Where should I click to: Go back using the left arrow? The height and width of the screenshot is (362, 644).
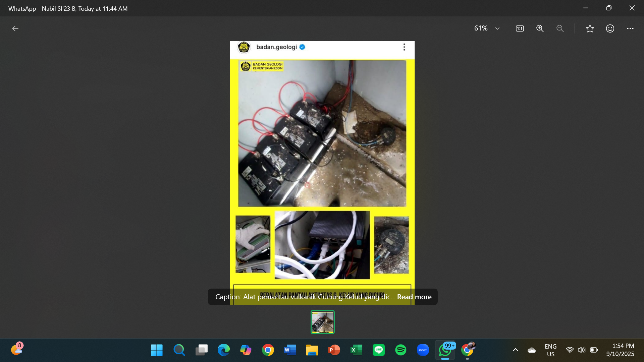(15, 28)
